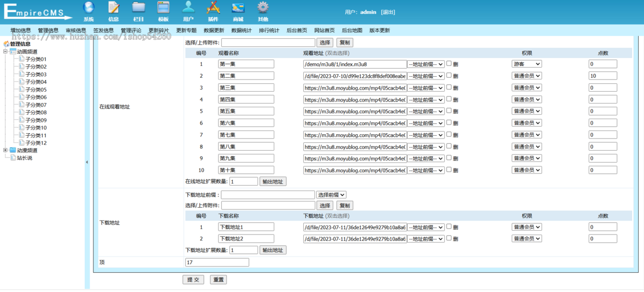Collapse the 动画频道 tree node
This screenshot has width=644, height=292.
5,52
